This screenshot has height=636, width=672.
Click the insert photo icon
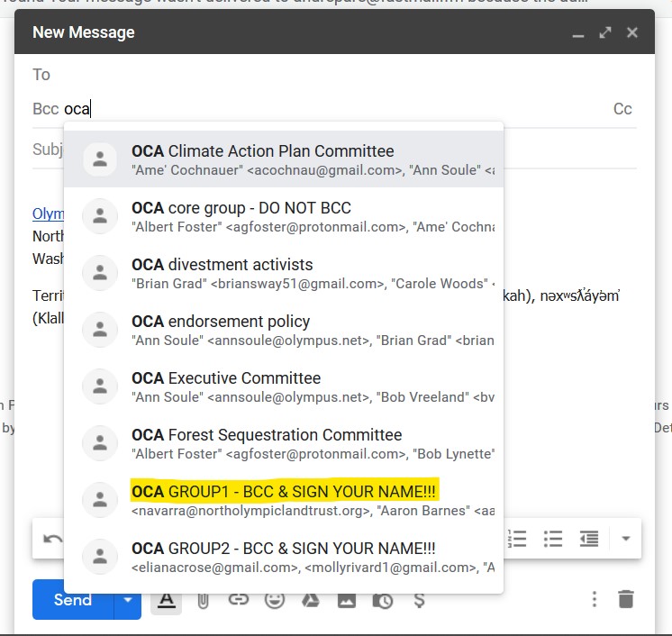(347, 600)
